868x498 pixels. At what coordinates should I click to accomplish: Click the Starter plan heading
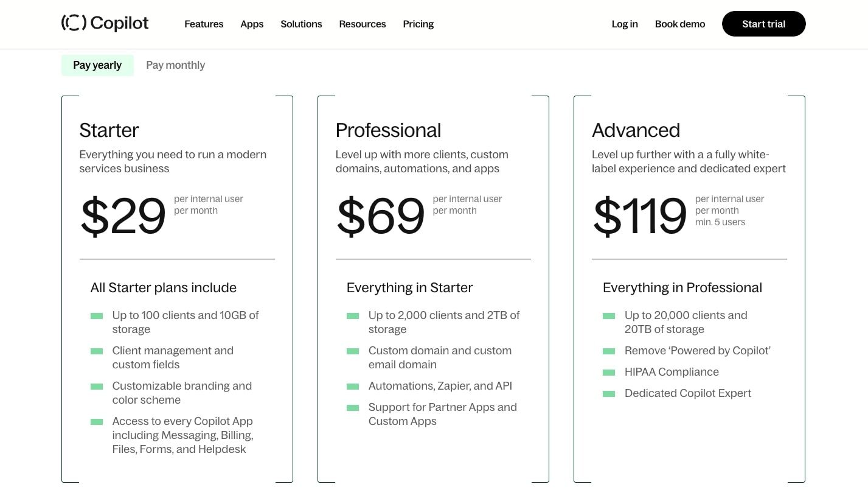click(109, 130)
